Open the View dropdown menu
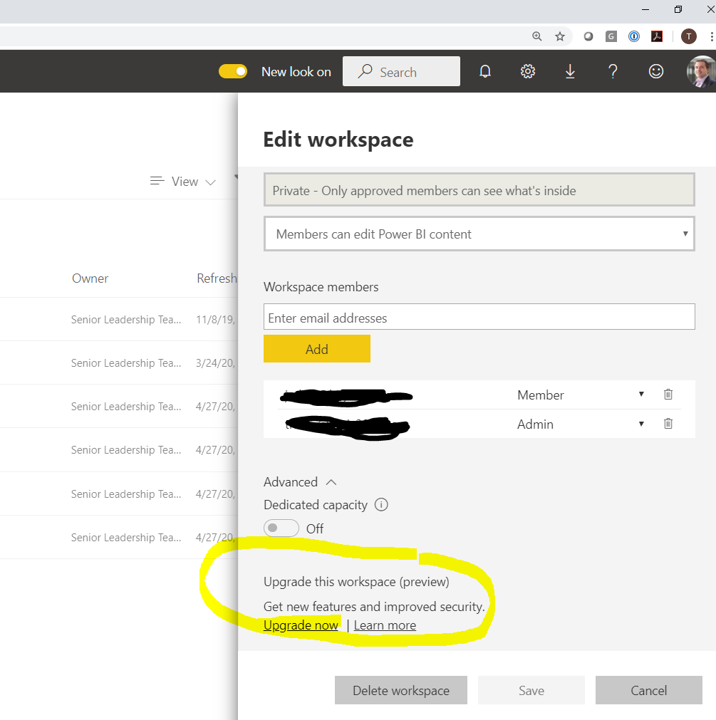This screenshot has height=720, width=716. pyautogui.click(x=183, y=181)
